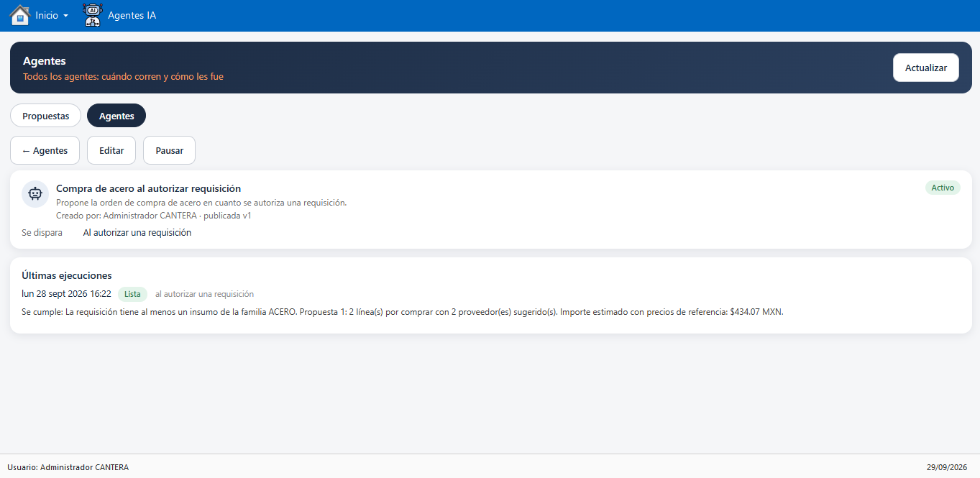The image size is (980, 478).
Task: Click the 'Últimas ejecuciones' heading
Action: point(67,275)
